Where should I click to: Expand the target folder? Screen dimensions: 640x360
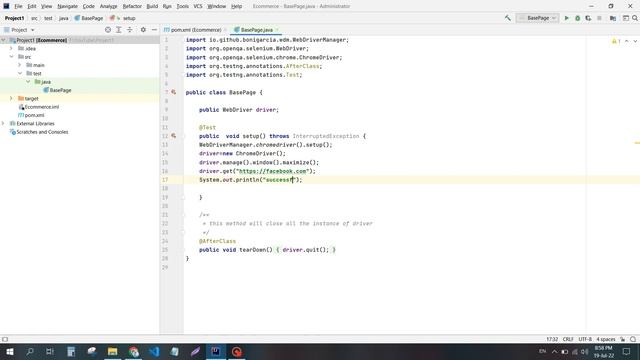pos(11,98)
